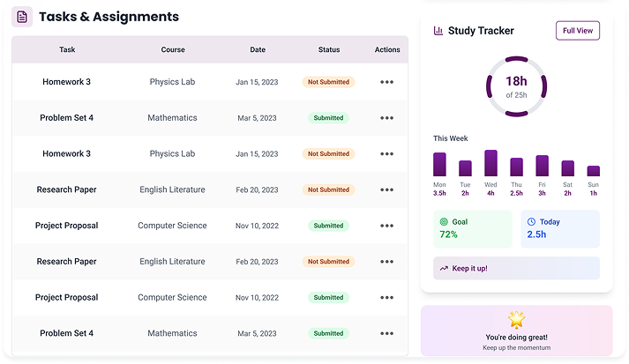Open the Full View of Study Tracker

click(577, 31)
